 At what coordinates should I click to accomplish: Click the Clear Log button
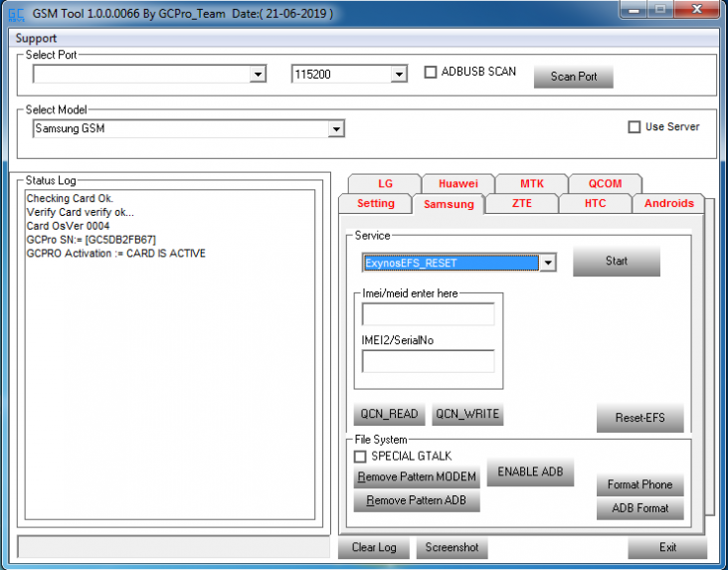(374, 548)
